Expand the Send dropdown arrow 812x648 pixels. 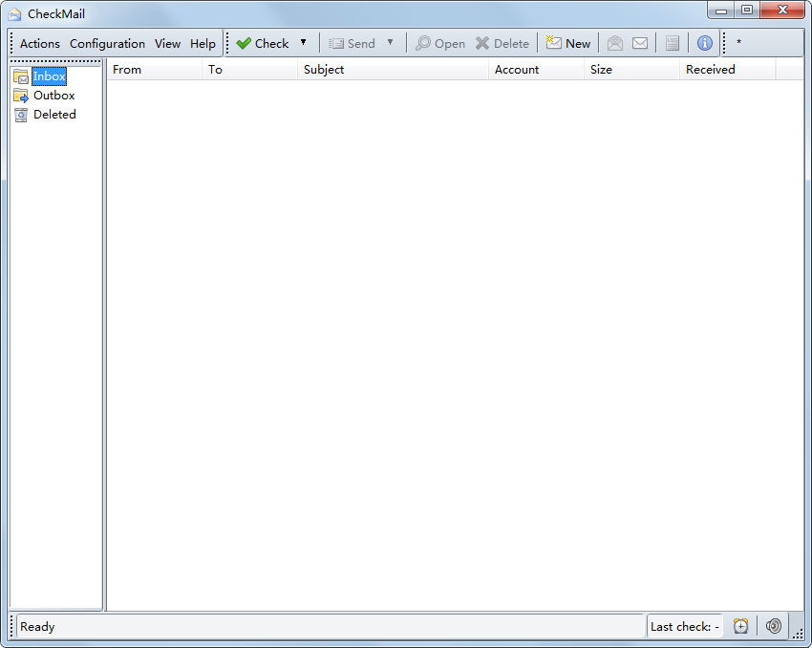coord(390,42)
